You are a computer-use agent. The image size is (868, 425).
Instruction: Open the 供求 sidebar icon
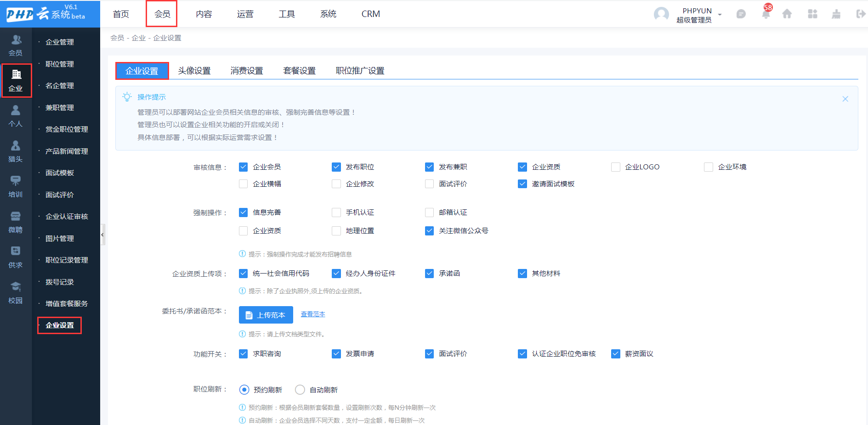pos(16,257)
